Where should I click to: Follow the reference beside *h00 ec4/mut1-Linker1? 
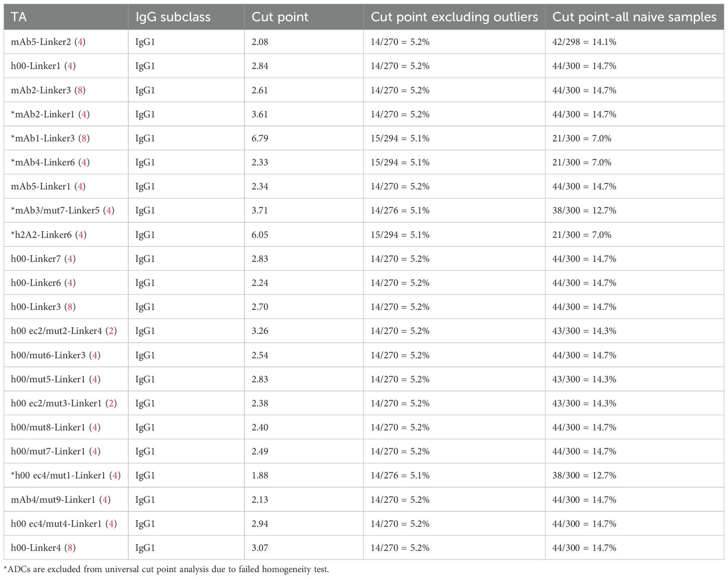(115, 475)
